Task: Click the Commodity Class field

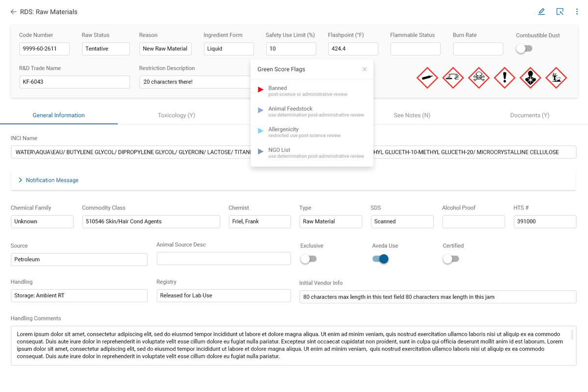Action: 151,221
